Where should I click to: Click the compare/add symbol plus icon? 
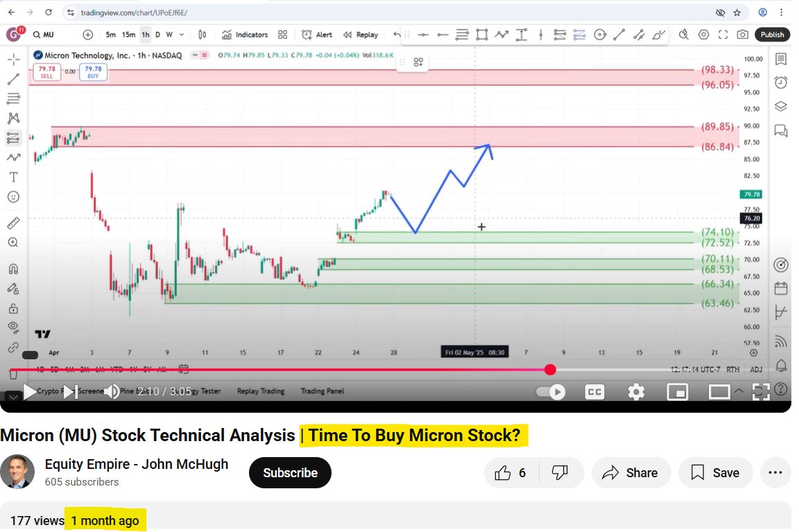click(x=87, y=35)
